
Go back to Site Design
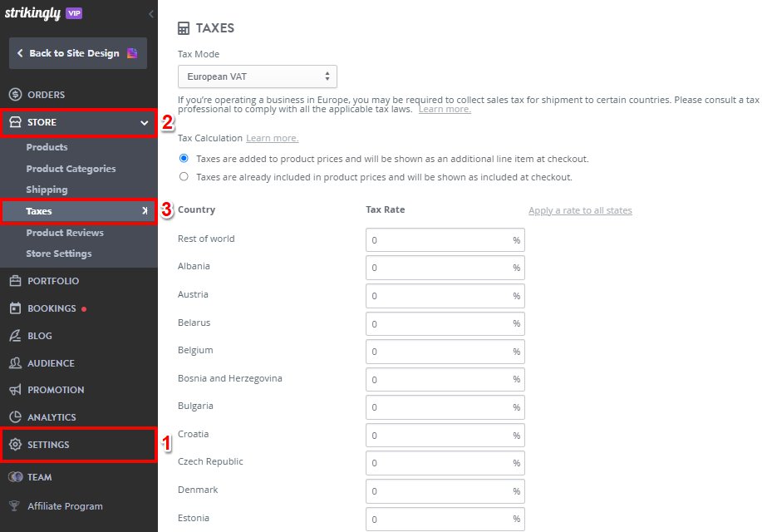coord(78,53)
